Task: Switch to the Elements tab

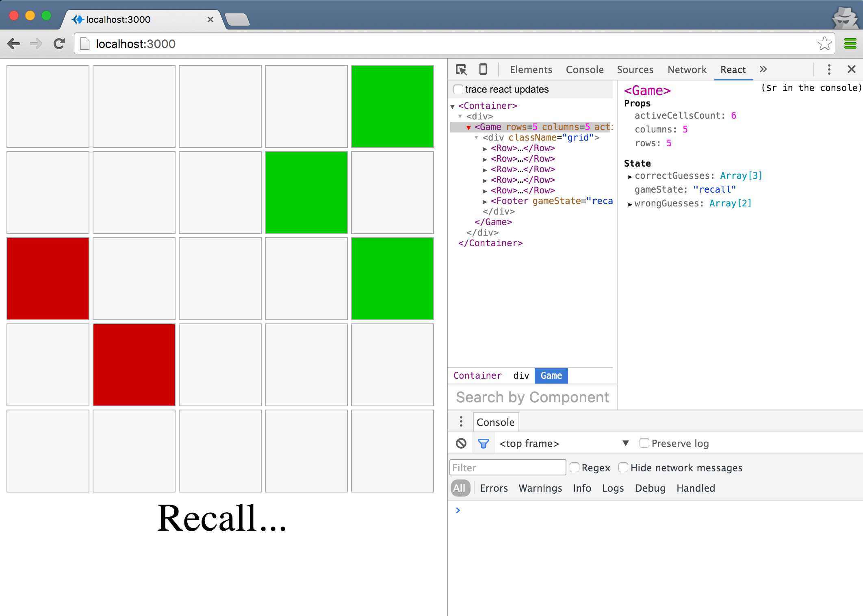Action: tap(531, 69)
